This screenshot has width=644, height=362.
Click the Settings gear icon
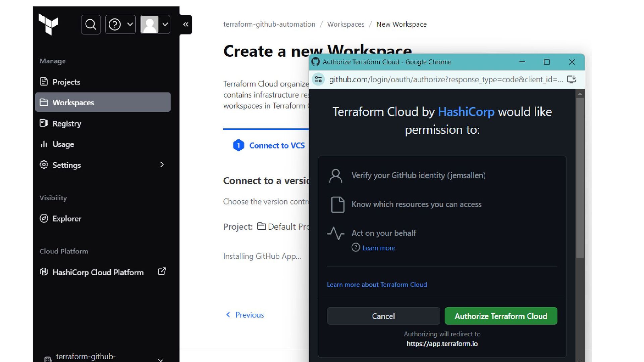(x=44, y=165)
